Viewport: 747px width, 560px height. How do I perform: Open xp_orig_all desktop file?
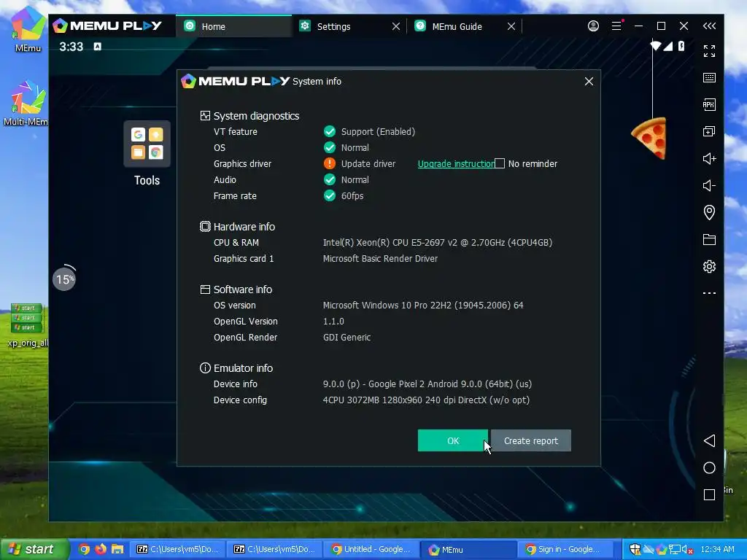[27, 325]
